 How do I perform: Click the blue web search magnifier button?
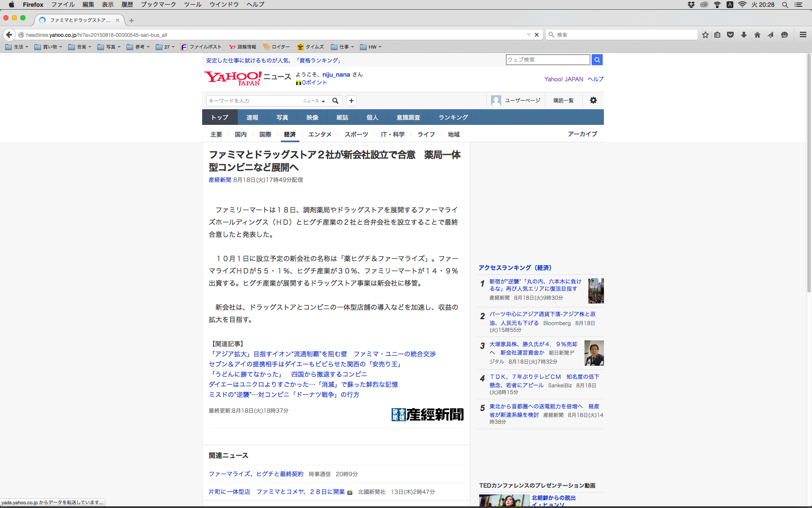tap(597, 60)
